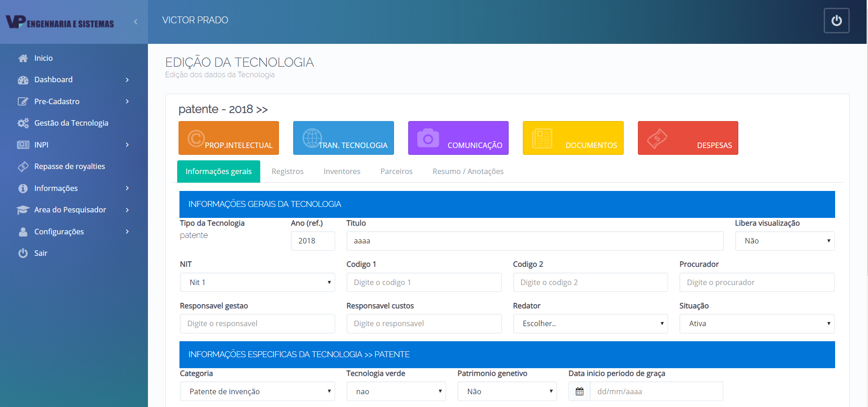868x407 pixels.
Task: Click the globe icon on TRAN. TECNOLOGIA tile
Action: coord(312,138)
